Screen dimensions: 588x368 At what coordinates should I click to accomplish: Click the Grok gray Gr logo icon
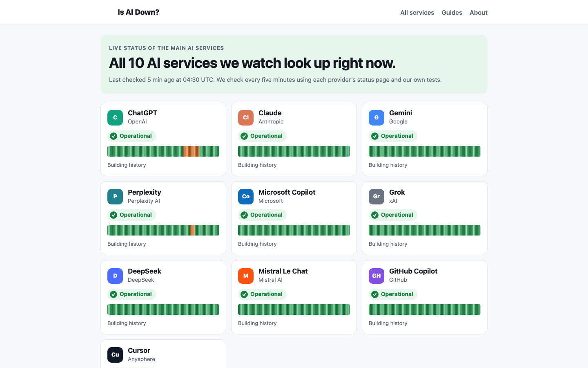pyautogui.click(x=376, y=197)
